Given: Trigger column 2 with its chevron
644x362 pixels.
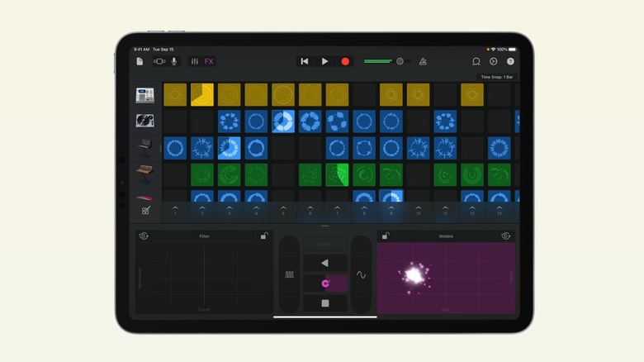Looking at the screenshot, I should tap(202, 210).
